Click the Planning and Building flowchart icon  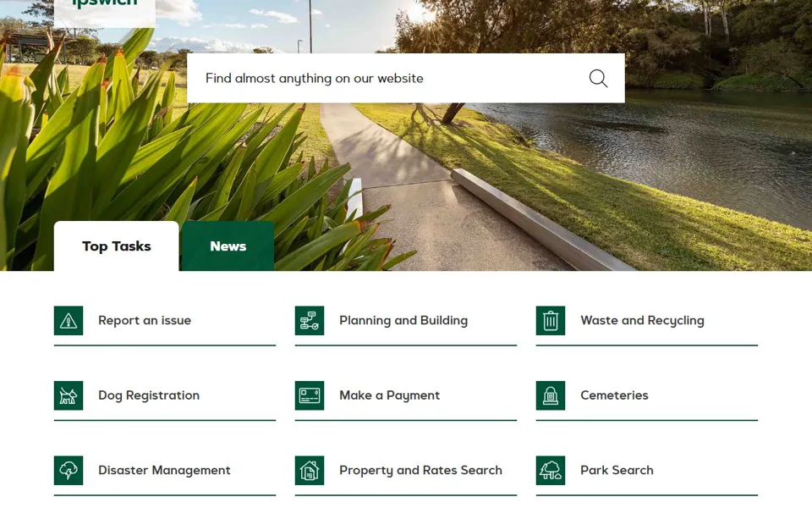pos(310,320)
